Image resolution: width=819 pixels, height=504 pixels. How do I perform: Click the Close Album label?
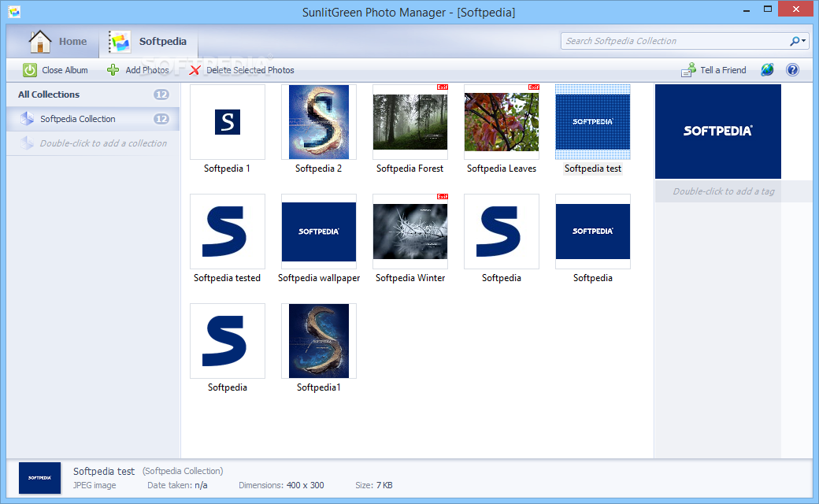click(x=65, y=70)
